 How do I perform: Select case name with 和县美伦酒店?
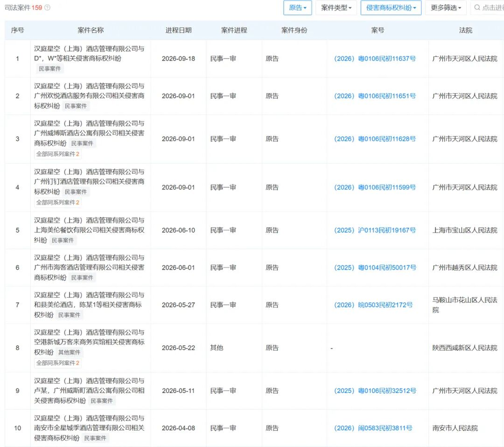pyautogui.click(x=89, y=305)
